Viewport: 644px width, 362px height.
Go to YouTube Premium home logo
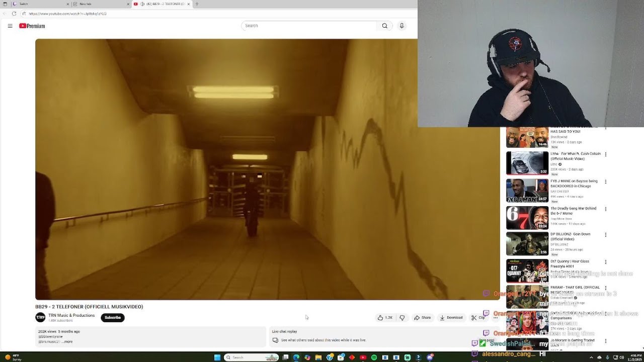click(32, 26)
